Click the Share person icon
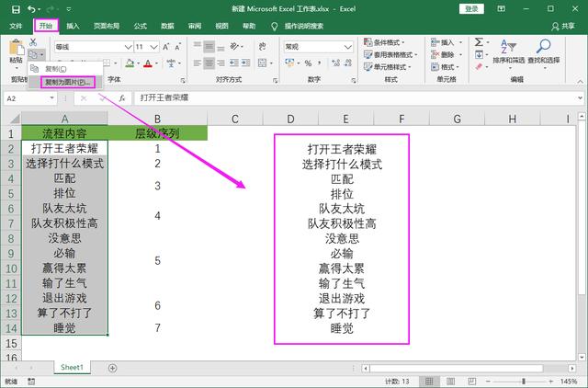This screenshot has width=588, height=388. click(x=555, y=27)
